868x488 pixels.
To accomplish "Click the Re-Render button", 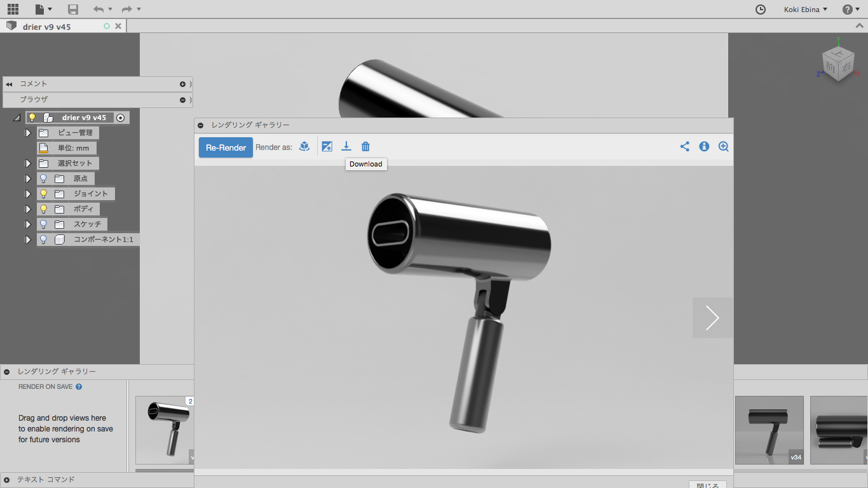I will pos(226,147).
